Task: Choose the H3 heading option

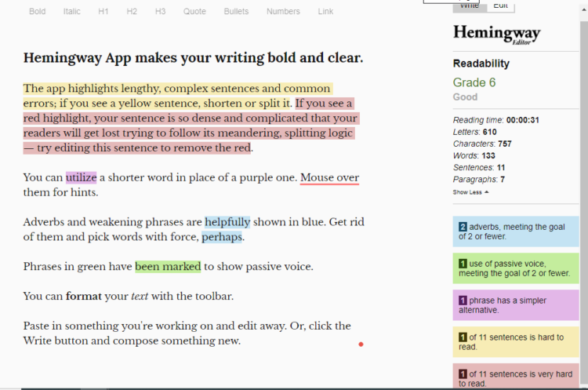Action: tap(160, 12)
